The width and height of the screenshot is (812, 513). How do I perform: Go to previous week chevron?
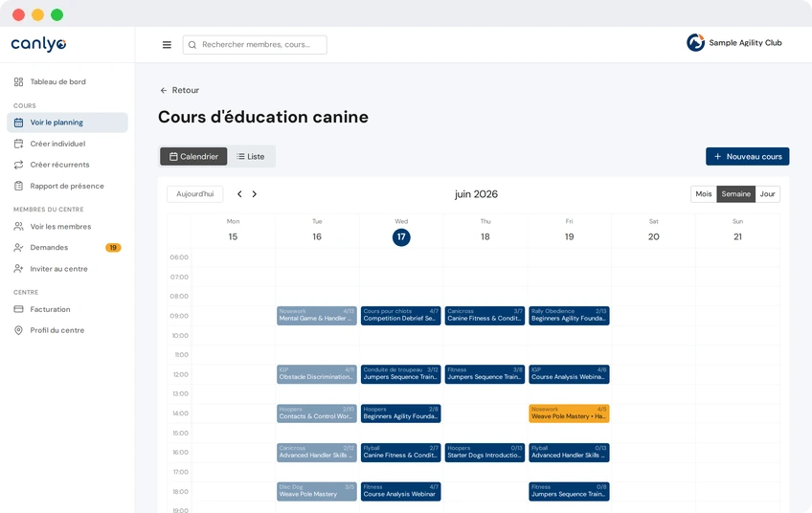239,194
